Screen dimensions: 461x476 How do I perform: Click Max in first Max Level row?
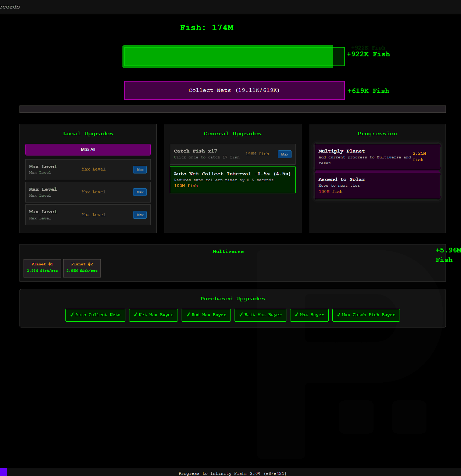tap(140, 169)
